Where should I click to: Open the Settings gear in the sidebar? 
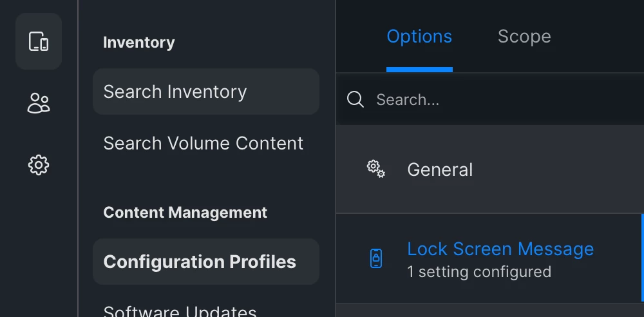click(39, 166)
